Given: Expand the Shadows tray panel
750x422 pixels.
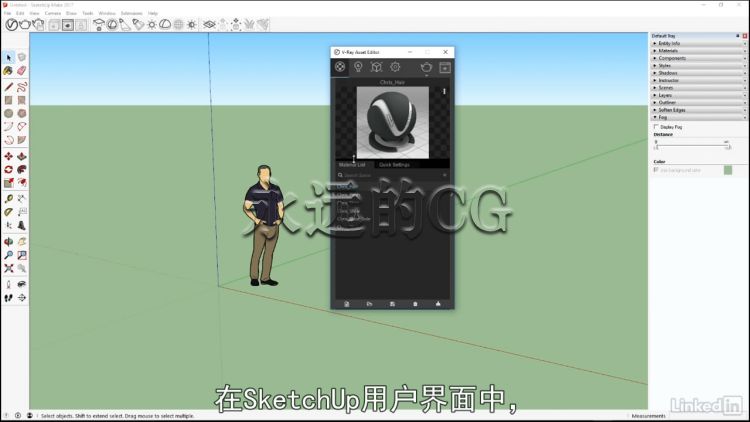Looking at the screenshot, I should (698, 73).
